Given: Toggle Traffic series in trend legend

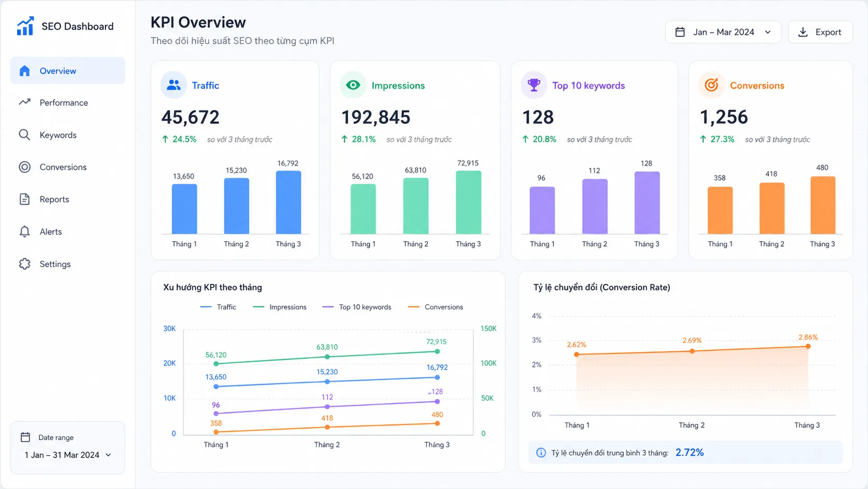Looking at the screenshot, I should (218, 307).
